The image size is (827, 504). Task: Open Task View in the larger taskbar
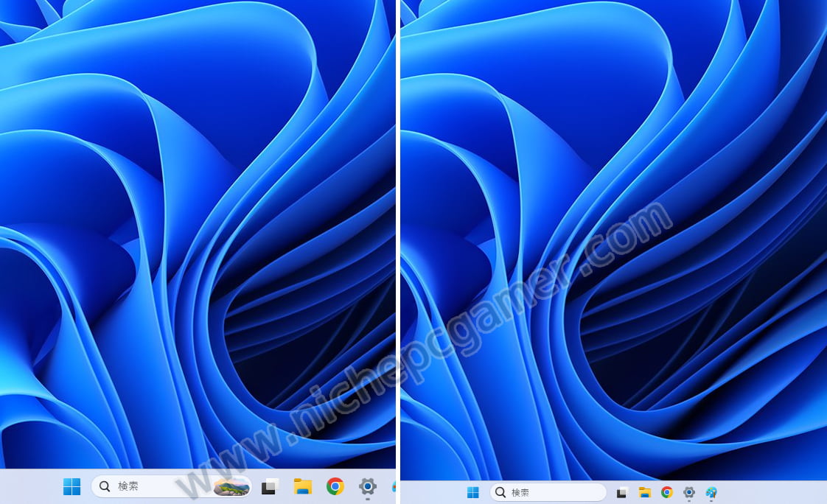[x=270, y=486]
